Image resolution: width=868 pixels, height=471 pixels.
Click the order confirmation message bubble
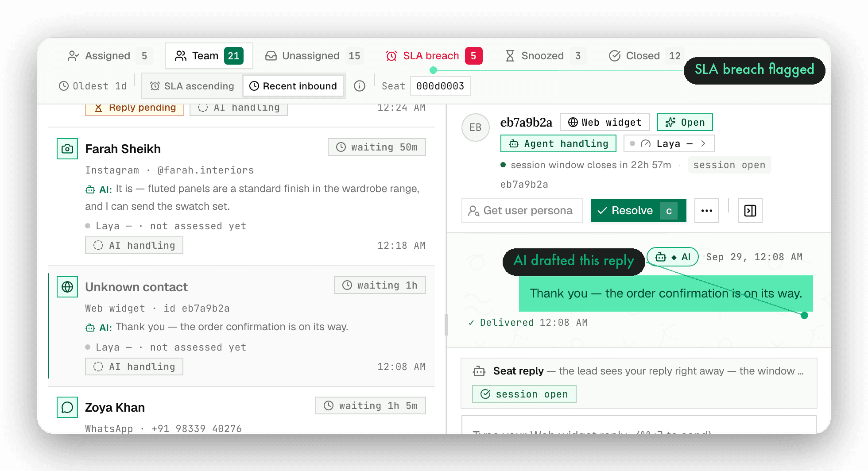pos(666,293)
